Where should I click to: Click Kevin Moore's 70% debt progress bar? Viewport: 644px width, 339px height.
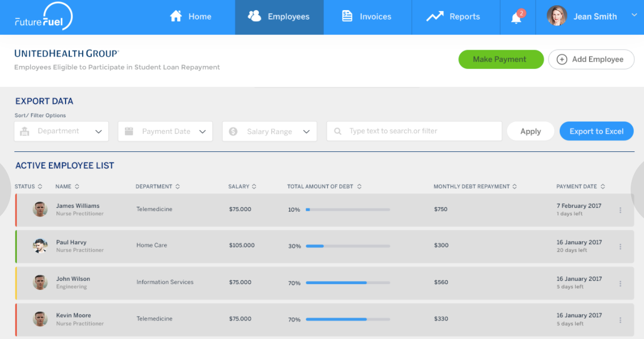[x=348, y=319]
